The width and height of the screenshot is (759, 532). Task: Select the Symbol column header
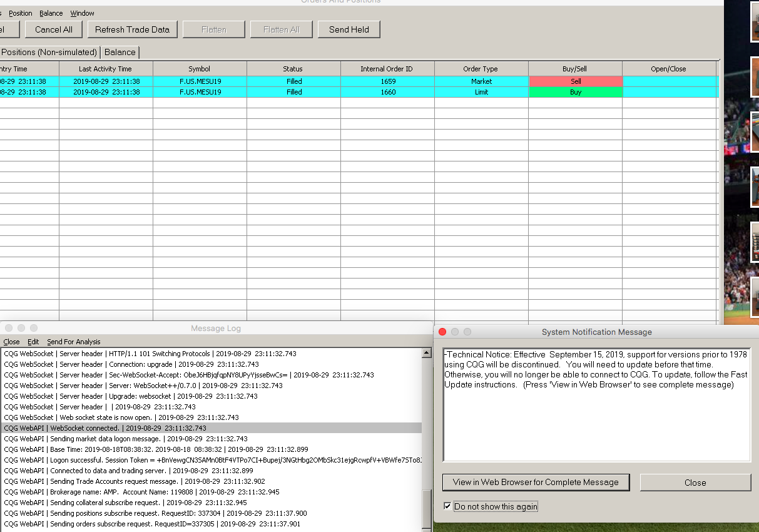click(x=200, y=69)
